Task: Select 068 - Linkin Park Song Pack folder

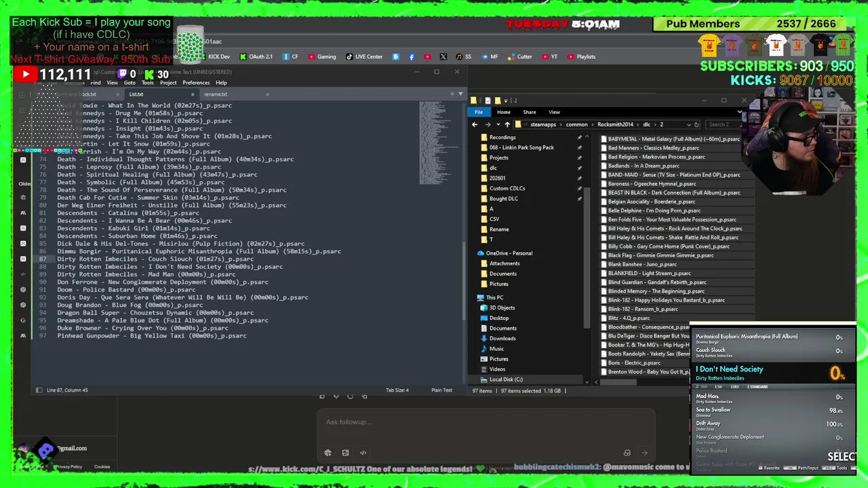Action: click(521, 147)
